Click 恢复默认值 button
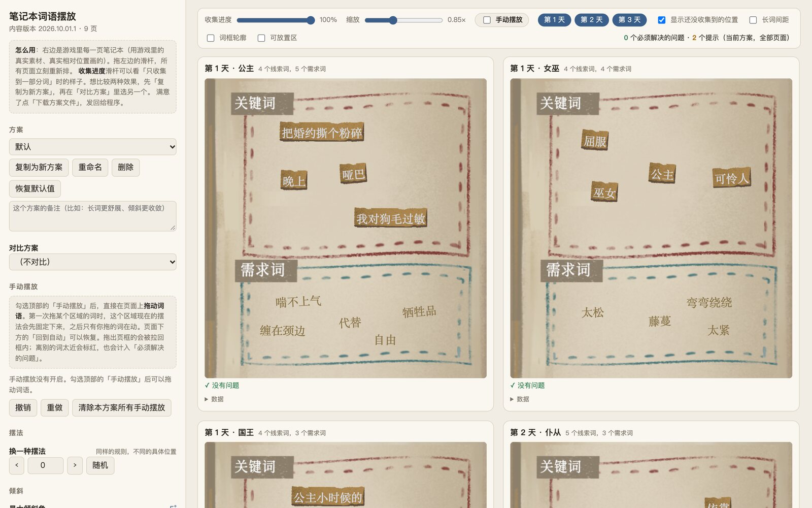812x508 pixels. point(35,188)
